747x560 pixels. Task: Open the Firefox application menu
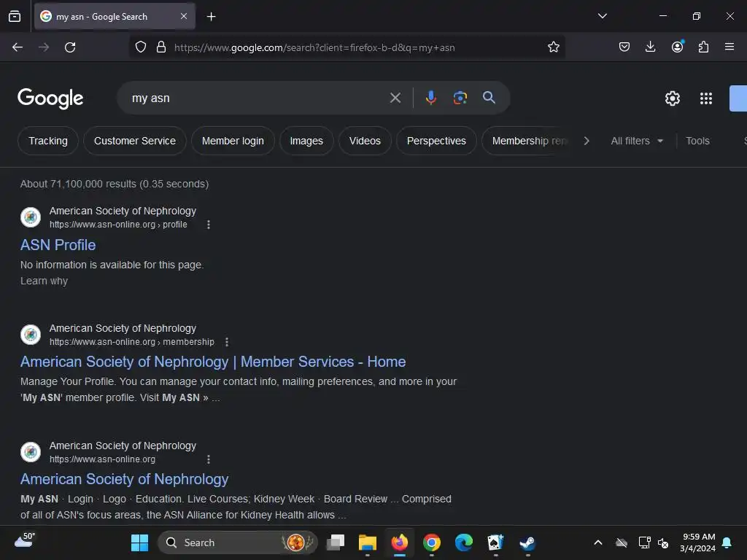point(729,47)
